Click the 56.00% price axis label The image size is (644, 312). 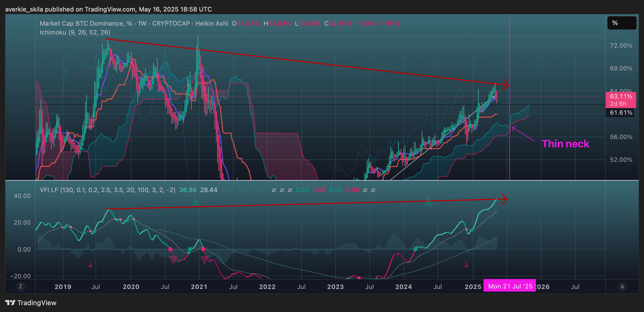pos(621,137)
